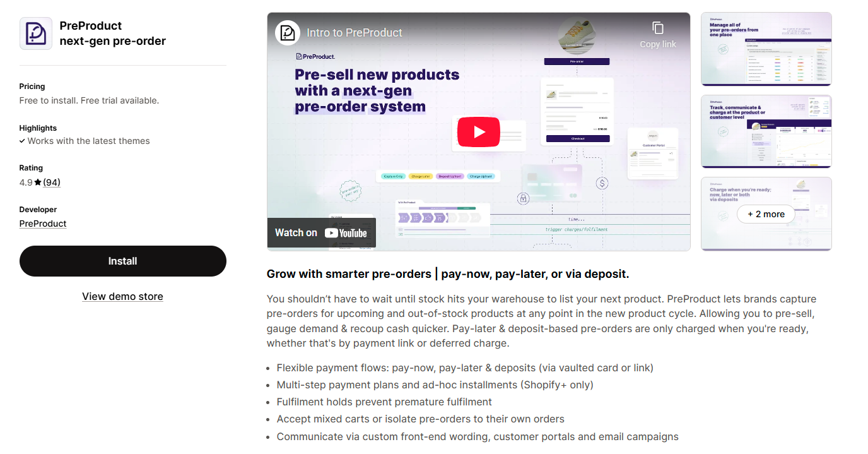
Task: Click the Watch on YouTube bar
Action: pos(322,233)
